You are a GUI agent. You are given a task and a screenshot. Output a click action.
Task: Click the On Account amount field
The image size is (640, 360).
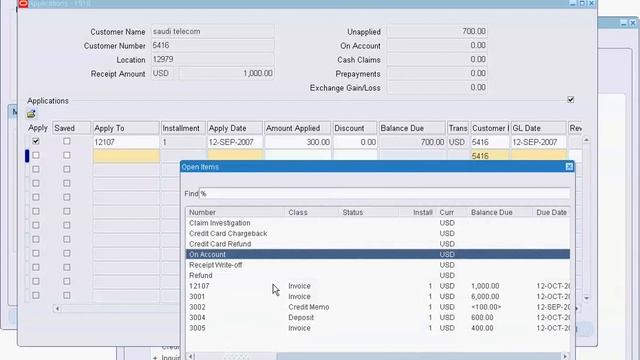click(437, 45)
